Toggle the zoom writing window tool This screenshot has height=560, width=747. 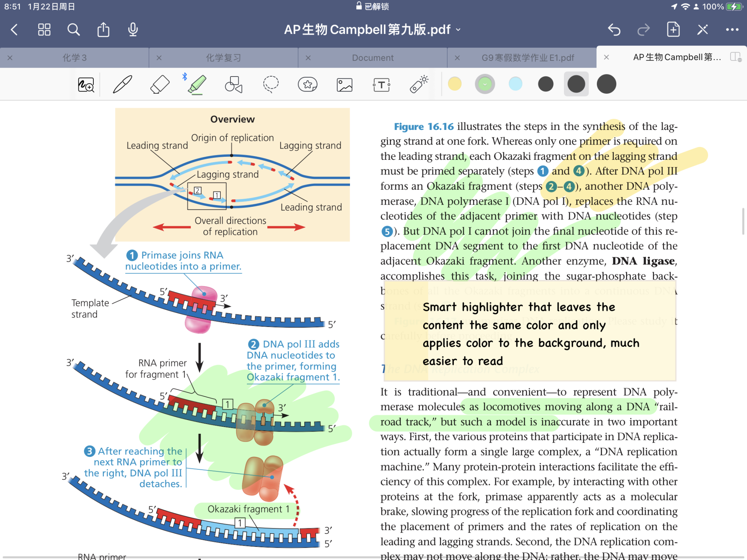point(86,85)
